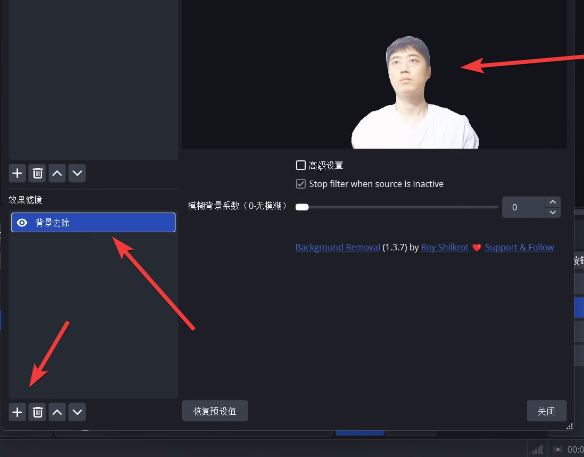Move effect filter up with arrow icon
This screenshot has width=584, height=457.
coord(57,412)
